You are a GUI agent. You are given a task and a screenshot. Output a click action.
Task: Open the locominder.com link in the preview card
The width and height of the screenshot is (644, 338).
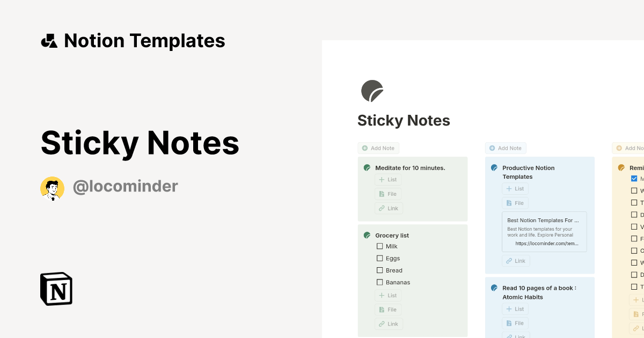[547, 243]
